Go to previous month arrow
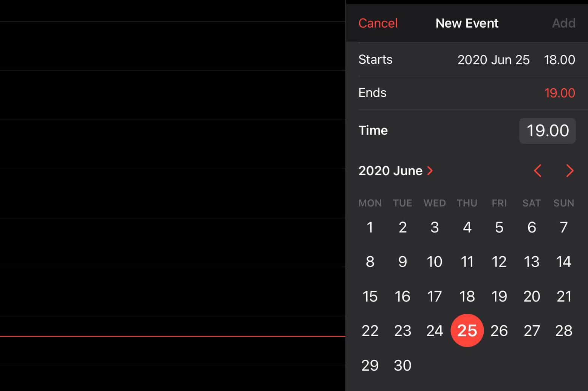 pos(538,171)
